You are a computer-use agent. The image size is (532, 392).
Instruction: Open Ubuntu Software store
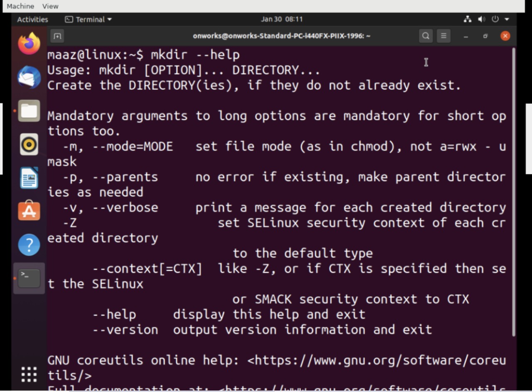point(29,211)
